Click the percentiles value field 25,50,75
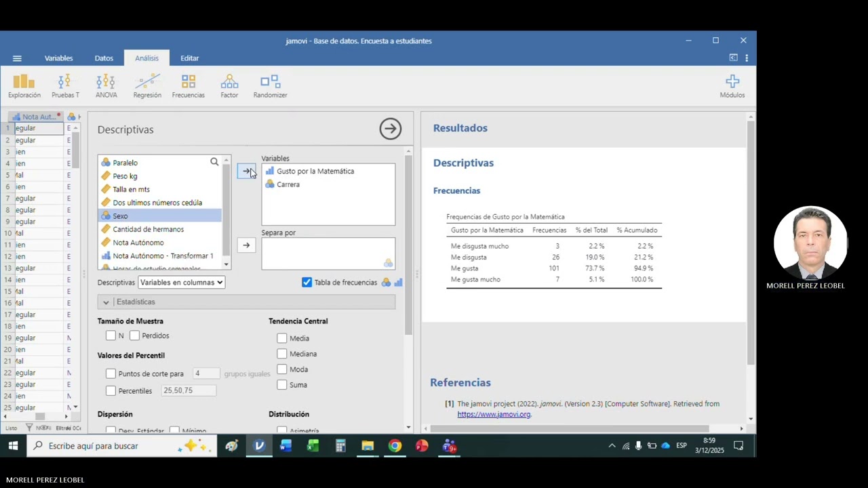This screenshot has height=488, width=868. point(189,390)
